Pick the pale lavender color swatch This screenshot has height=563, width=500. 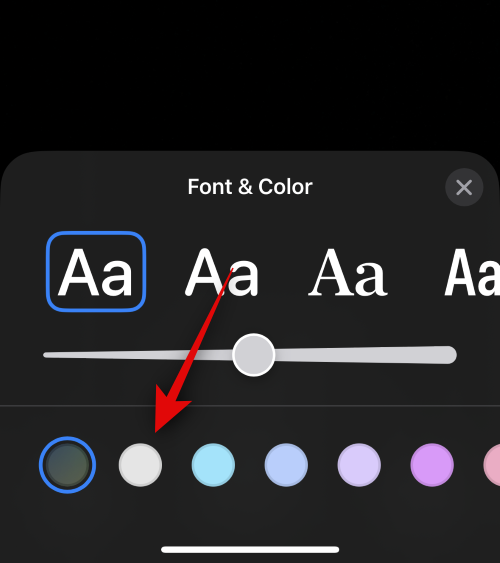coord(359,465)
